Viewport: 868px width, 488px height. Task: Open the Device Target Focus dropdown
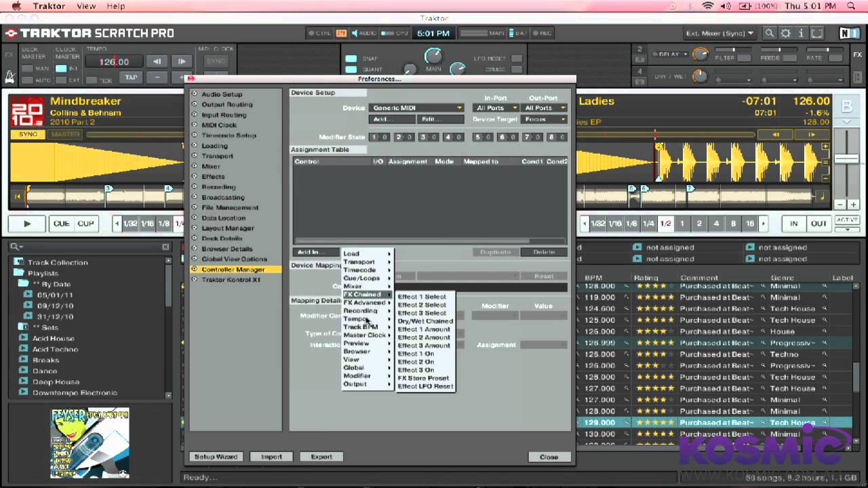545,119
